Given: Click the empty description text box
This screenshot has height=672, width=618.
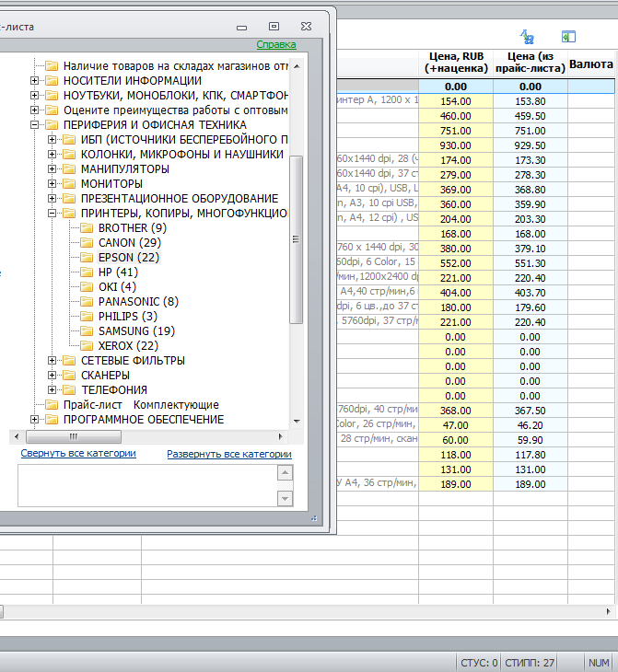Looking at the screenshot, I should tap(148, 485).
